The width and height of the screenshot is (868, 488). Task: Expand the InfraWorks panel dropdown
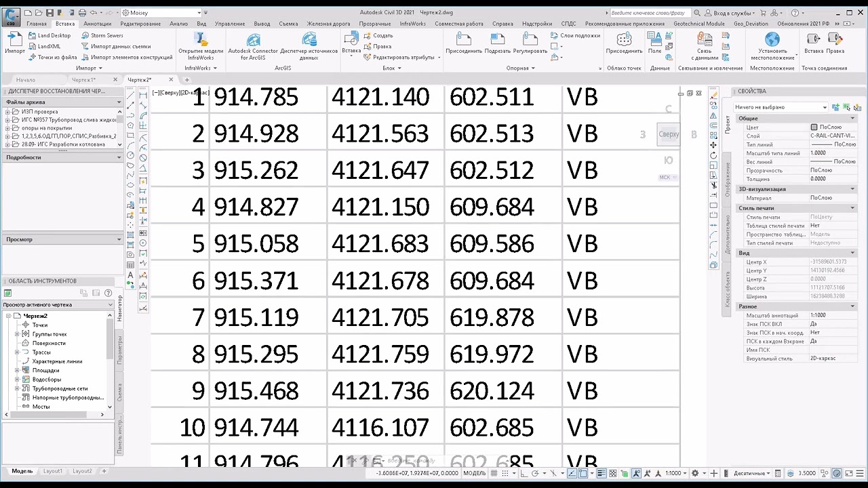point(201,68)
